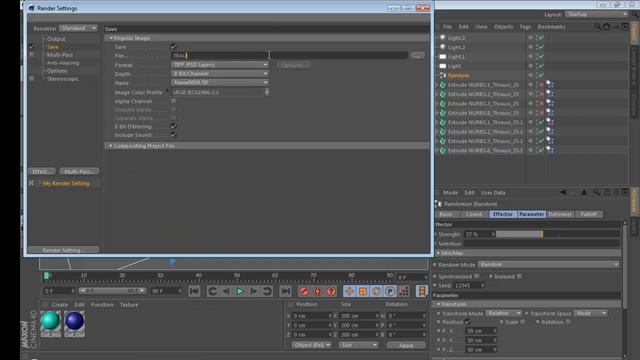The image size is (640, 360).
Task: Click the Extrude NURBS.1_Thrausi_25 green object icon
Action: pyautogui.click(x=443, y=85)
